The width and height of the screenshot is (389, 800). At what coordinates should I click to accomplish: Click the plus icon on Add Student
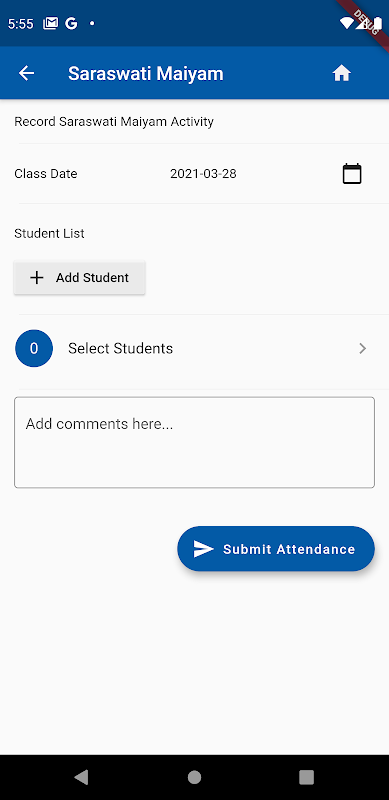(37, 278)
